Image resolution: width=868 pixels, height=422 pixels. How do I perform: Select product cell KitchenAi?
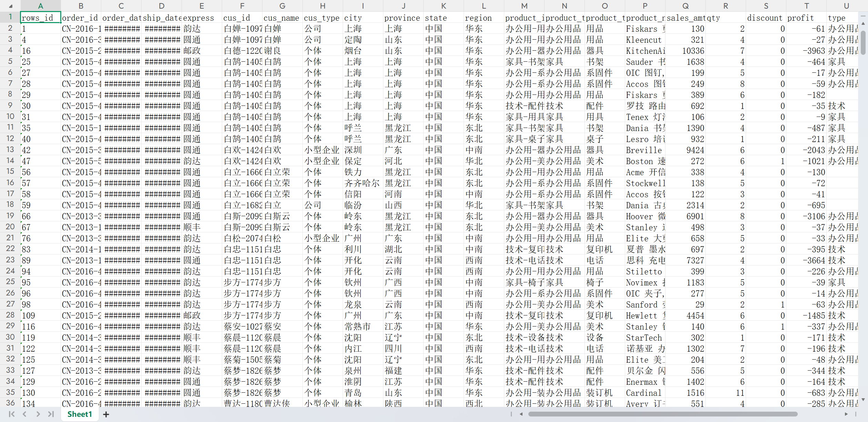(645, 51)
